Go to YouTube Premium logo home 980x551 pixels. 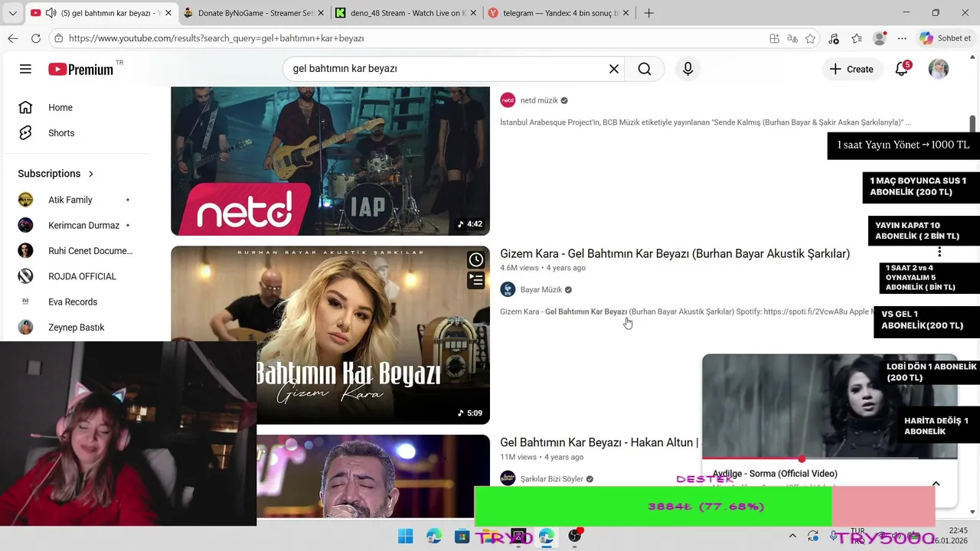click(x=81, y=69)
